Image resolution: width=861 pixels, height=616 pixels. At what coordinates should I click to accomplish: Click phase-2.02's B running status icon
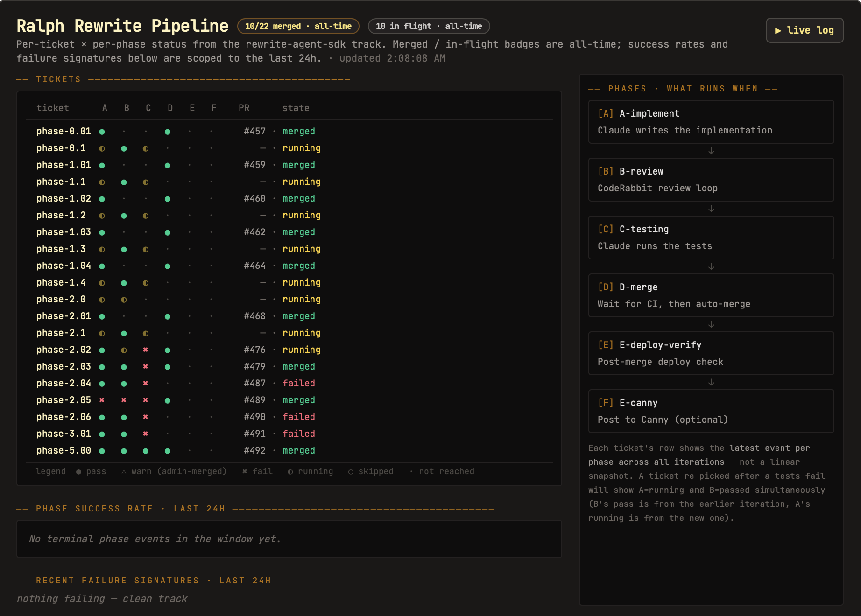click(124, 350)
